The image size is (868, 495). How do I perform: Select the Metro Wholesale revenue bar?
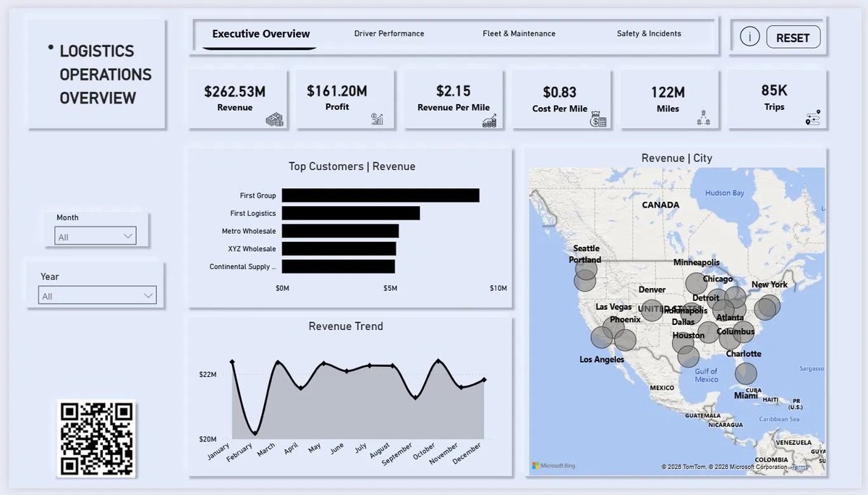pyautogui.click(x=341, y=231)
